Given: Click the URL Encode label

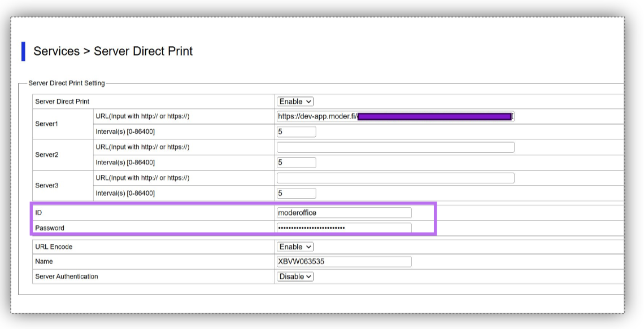Looking at the screenshot, I should tap(54, 247).
